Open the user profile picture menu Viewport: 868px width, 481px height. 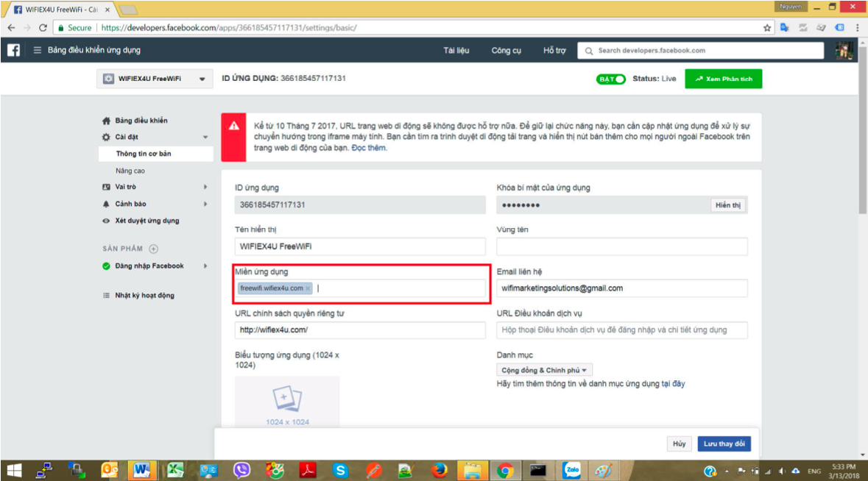(844, 50)
